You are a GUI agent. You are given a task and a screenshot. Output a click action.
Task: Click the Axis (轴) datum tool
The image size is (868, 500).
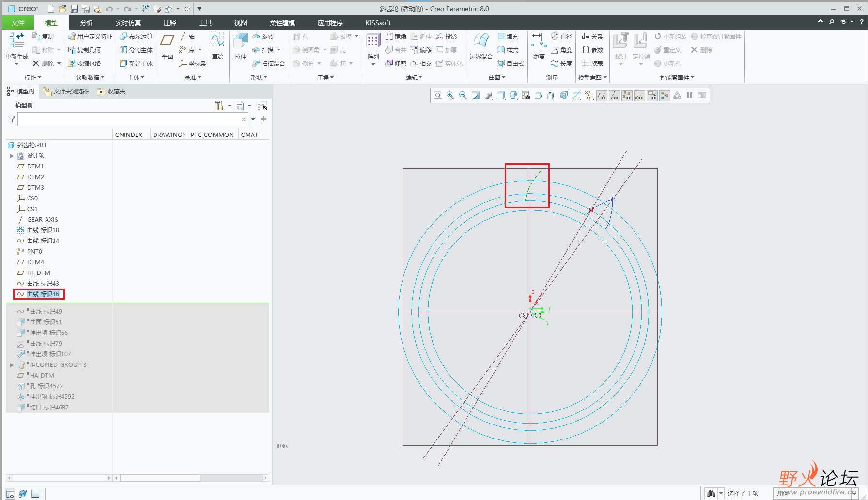(187, 37)
